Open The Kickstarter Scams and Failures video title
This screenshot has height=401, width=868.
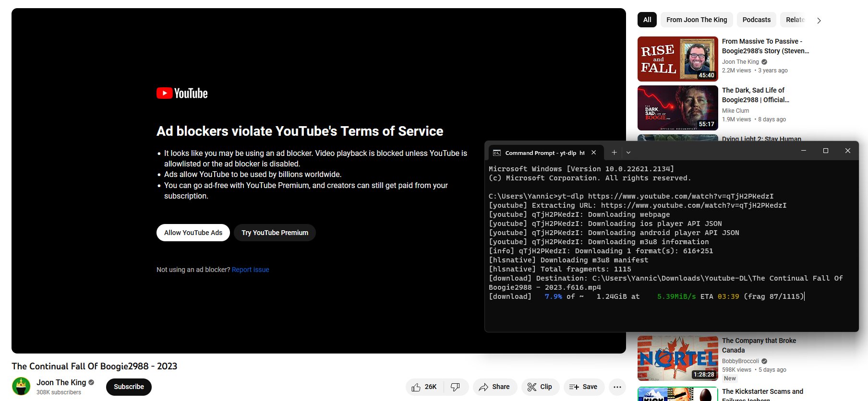click(762, 395)
